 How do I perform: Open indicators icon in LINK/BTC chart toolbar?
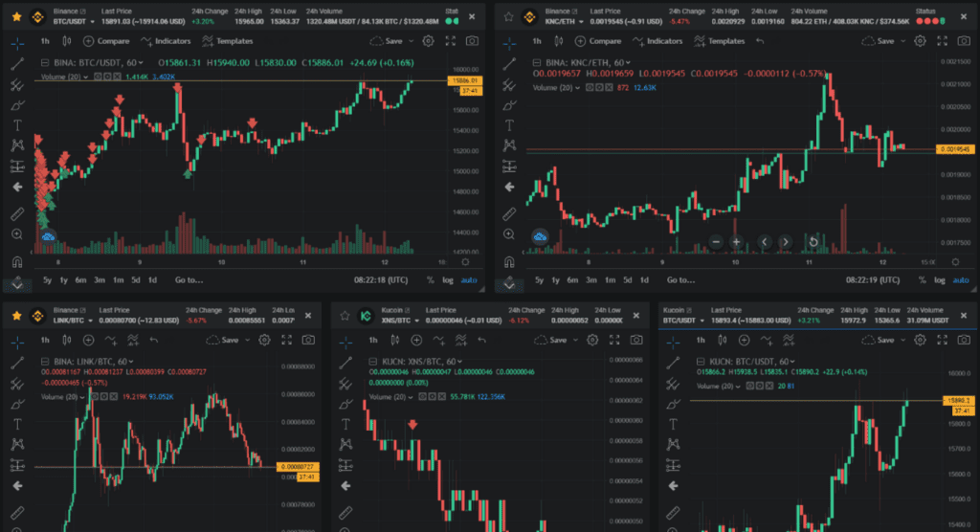111,340
